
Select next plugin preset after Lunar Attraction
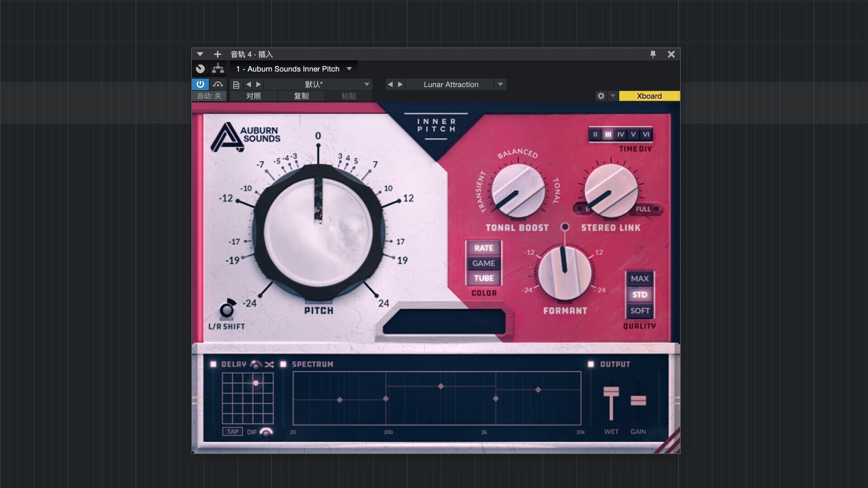tap(400, 84)
